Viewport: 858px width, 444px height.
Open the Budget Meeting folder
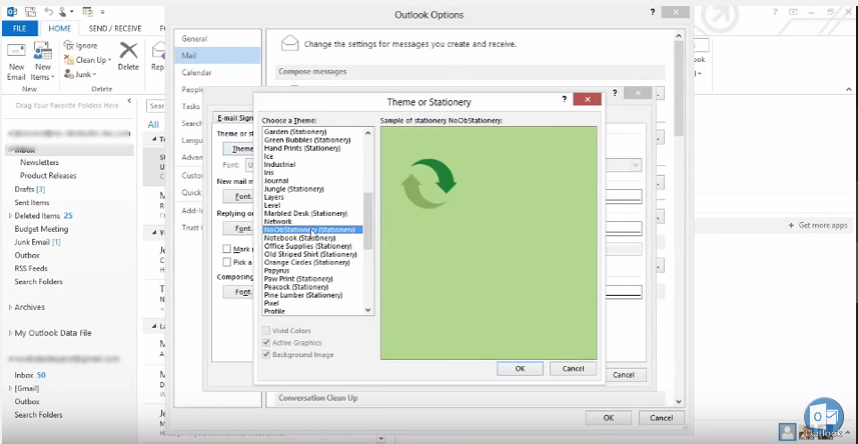click(x=41, y=229)
